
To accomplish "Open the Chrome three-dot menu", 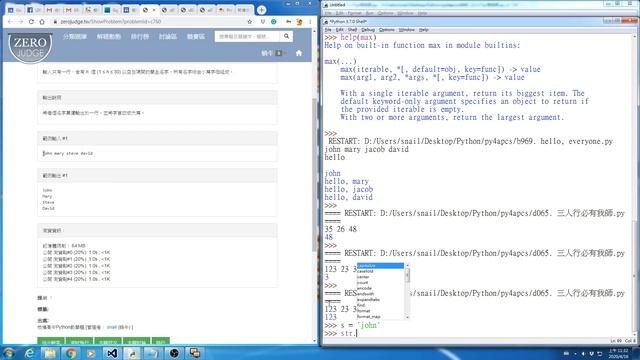I will coord(310,22).
